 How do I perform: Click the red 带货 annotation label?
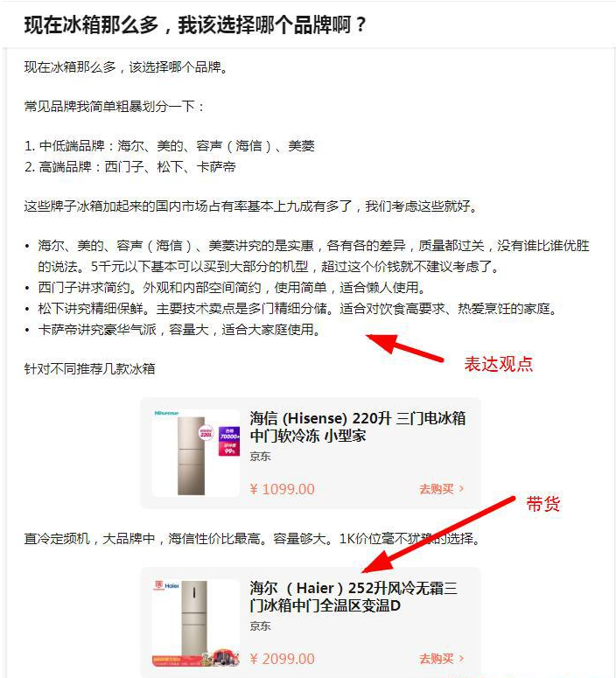[543, 504]
